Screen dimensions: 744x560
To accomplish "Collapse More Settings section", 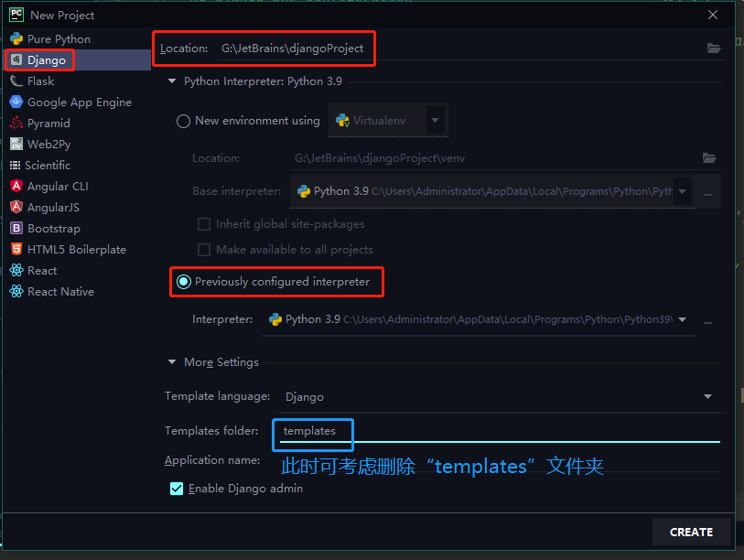I will 172,362.
